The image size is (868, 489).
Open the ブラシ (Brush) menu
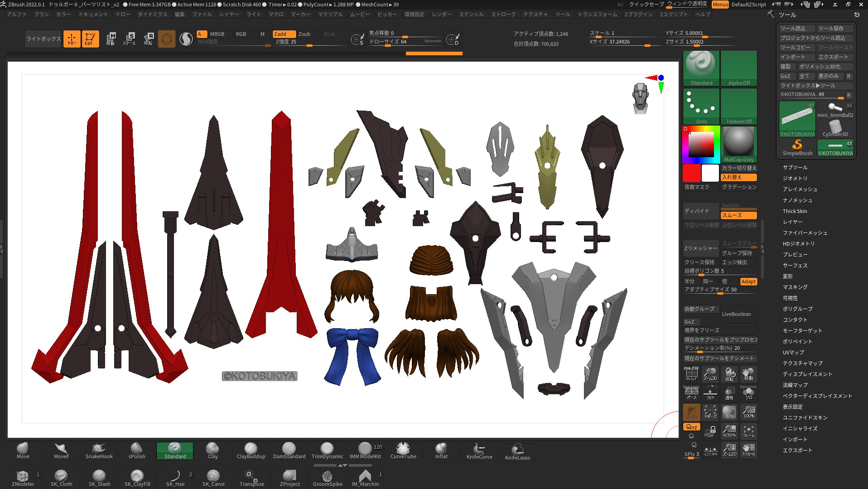point(41,15)
